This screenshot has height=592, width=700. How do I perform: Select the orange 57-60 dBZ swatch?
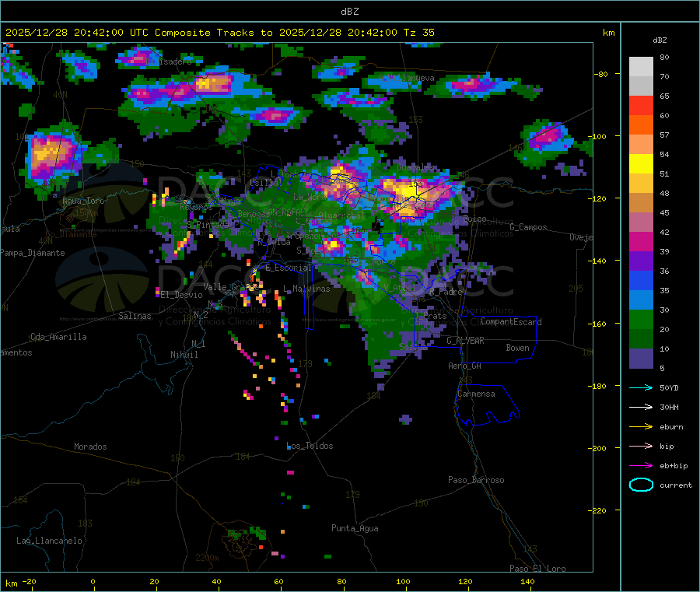click(641, 125)
